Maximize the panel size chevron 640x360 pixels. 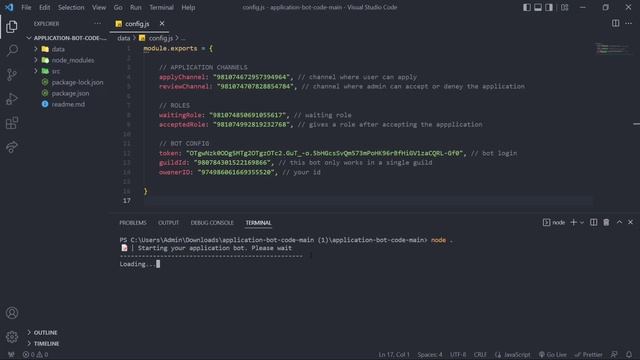(619, 222)
